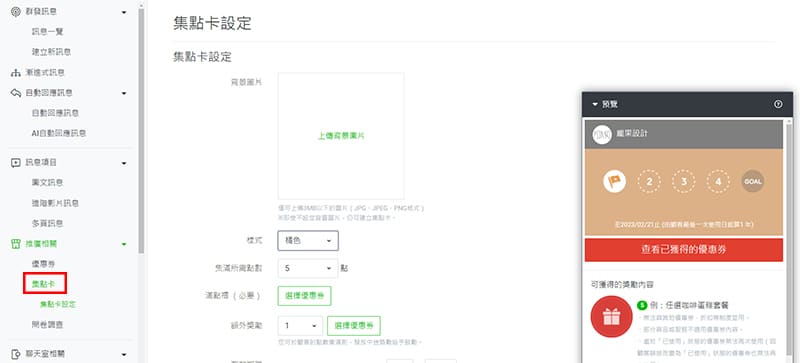Click 選擇優惠券 in the 滿點禮 row
Viewport: 800px width, 363px height.
(304, 296)
